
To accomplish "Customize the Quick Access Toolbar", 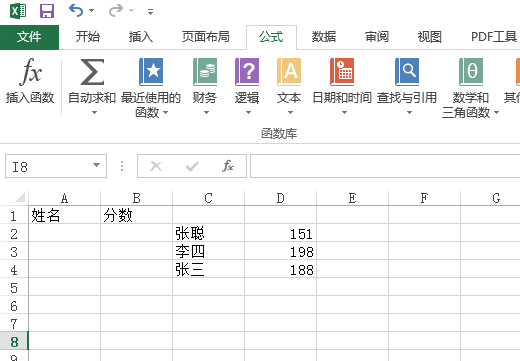I will 150,12.
